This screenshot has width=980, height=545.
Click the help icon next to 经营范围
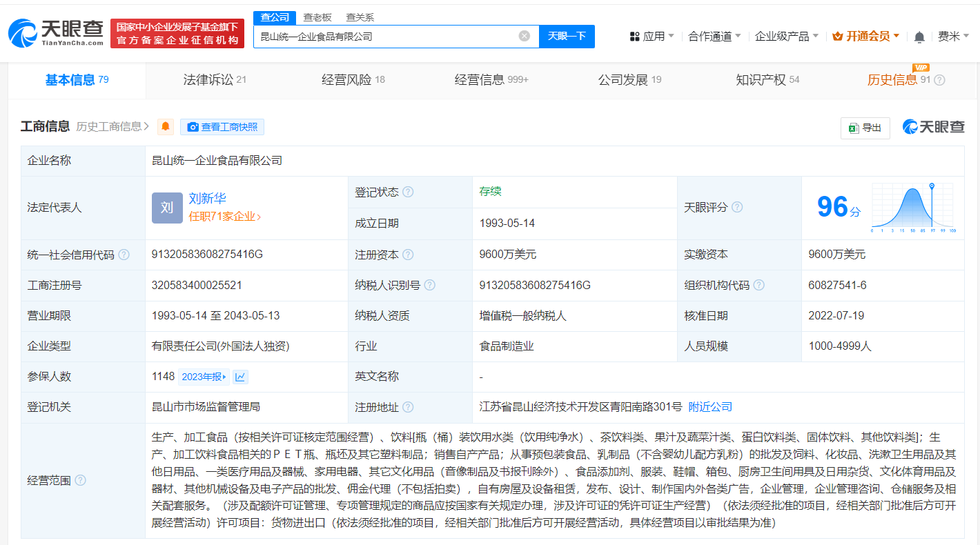pyautogui.click(x=80, y=480)
